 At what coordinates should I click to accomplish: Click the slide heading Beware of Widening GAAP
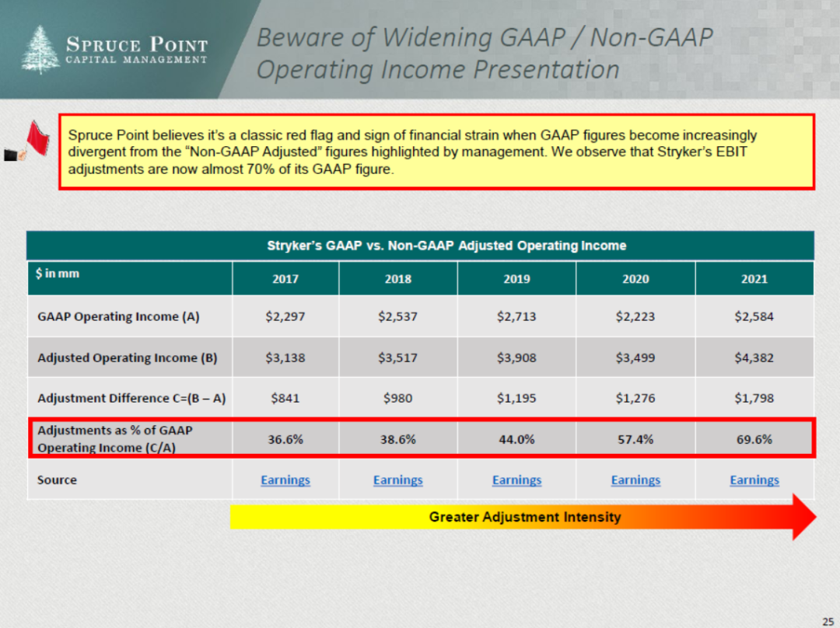click(x=485, y=54)
